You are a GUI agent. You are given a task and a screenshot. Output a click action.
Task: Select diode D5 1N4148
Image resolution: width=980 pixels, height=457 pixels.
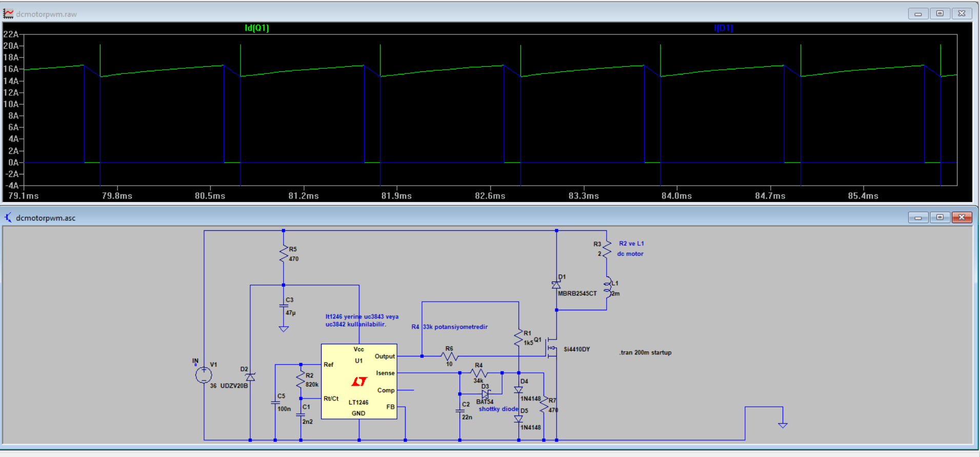tap(519, 419)
